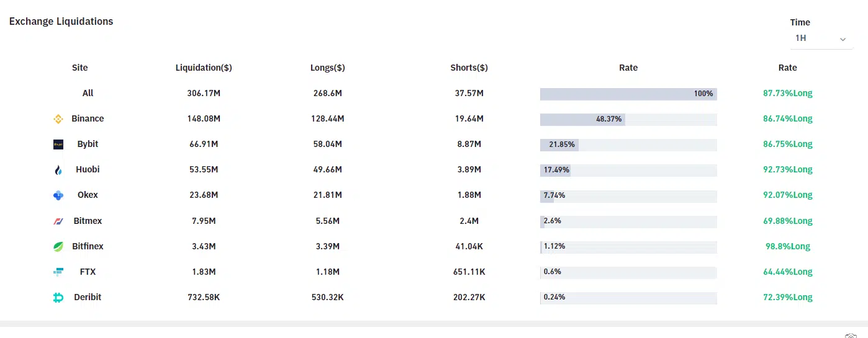Viewport: 868px width, 338px height.
Task: Open the Deribit exchange row
Action: click(88, 297)
